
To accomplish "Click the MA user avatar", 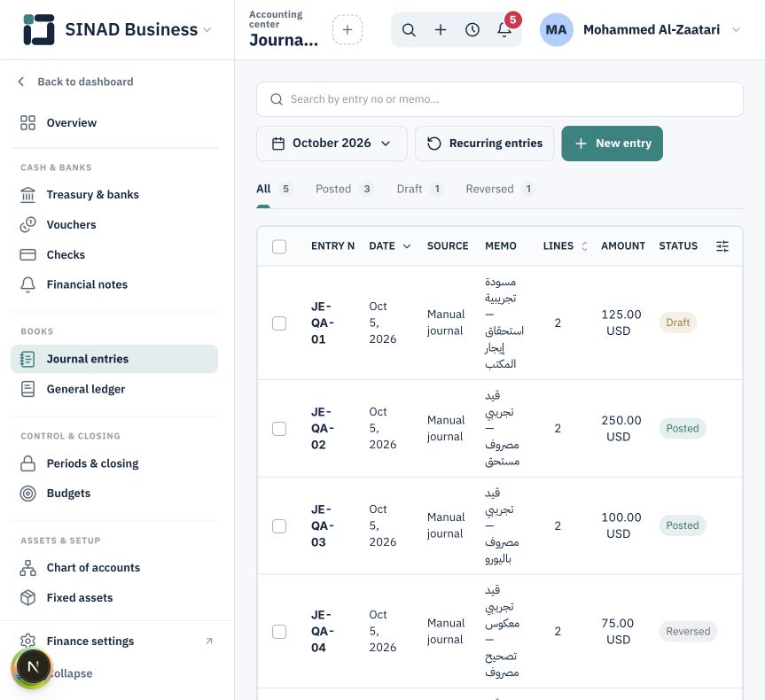I will (556, 30).
